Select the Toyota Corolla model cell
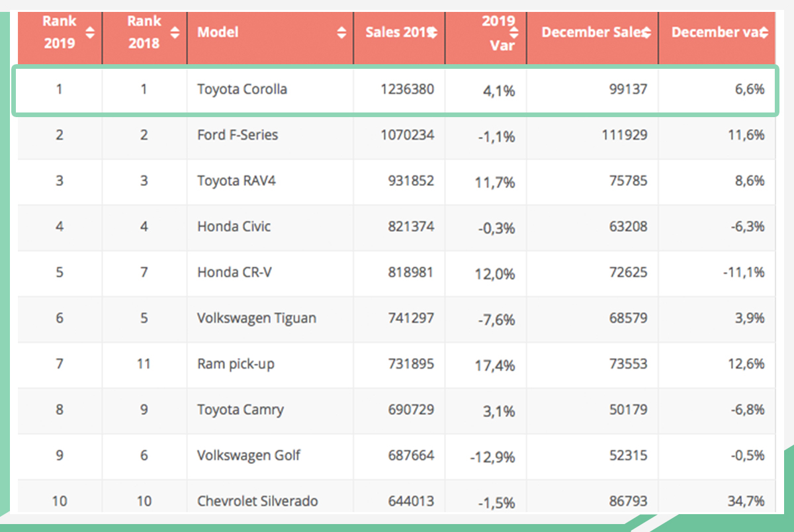 [x=242, y=89]
